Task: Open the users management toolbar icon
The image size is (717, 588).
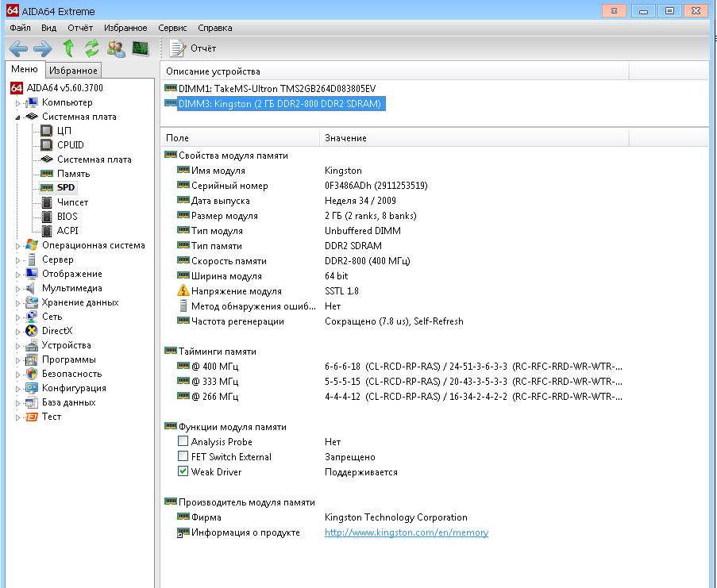Action: 116,48
